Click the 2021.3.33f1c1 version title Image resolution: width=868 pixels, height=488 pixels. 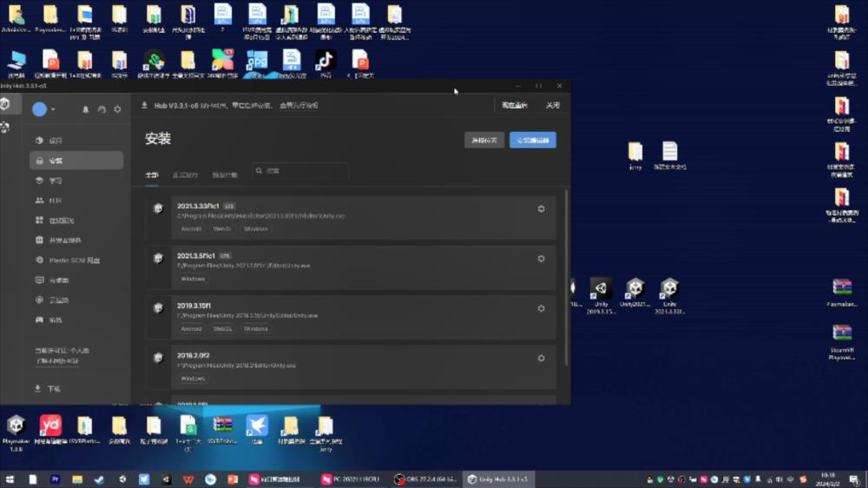[x=198, y=206]
